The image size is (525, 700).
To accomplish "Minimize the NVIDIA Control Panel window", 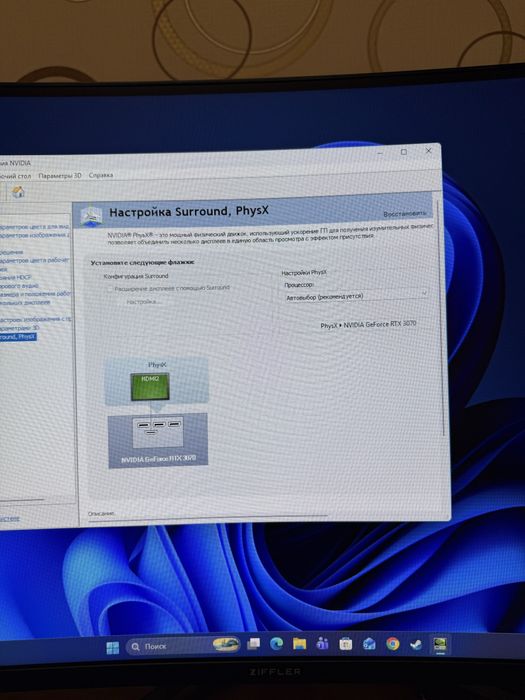I will [x=380, y=153].
